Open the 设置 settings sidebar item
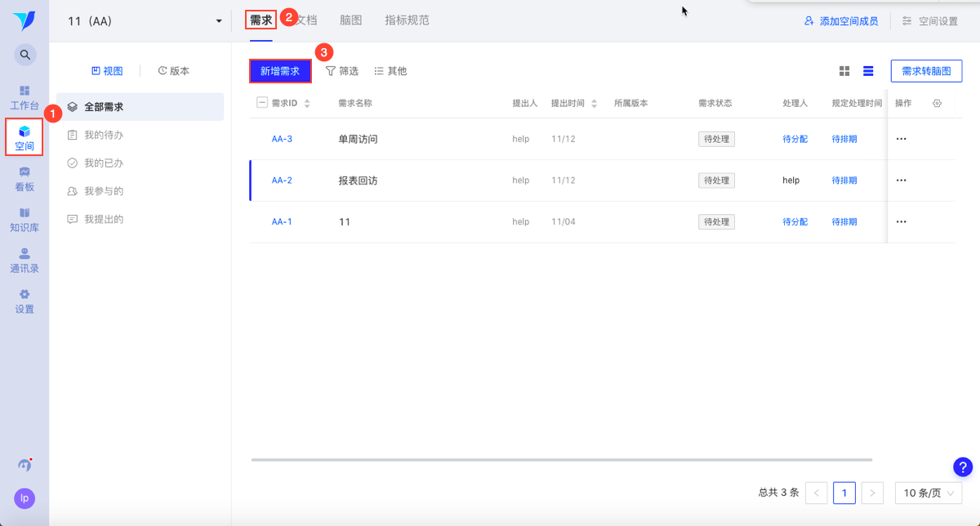 click(24, 301)
